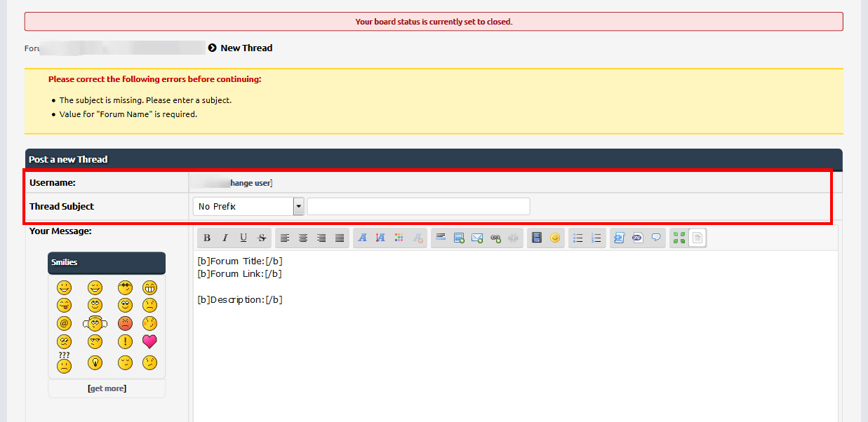The image size is (868, 422).
Task: Toggle bold formatting in editor toolbar
Action: 207,238
